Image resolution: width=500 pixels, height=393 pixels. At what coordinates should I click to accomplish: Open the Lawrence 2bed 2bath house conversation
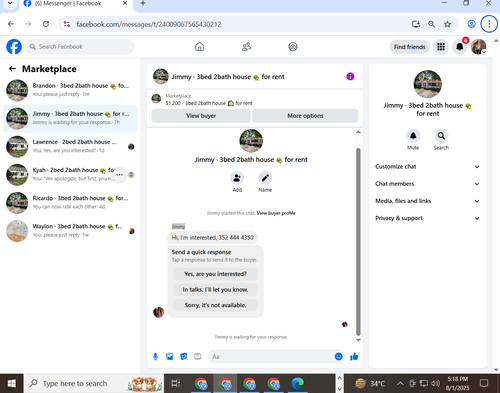70,146
